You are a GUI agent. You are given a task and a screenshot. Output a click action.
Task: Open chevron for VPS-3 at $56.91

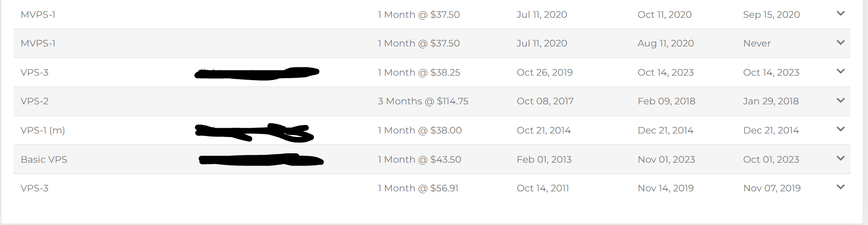tap(841, 187)
